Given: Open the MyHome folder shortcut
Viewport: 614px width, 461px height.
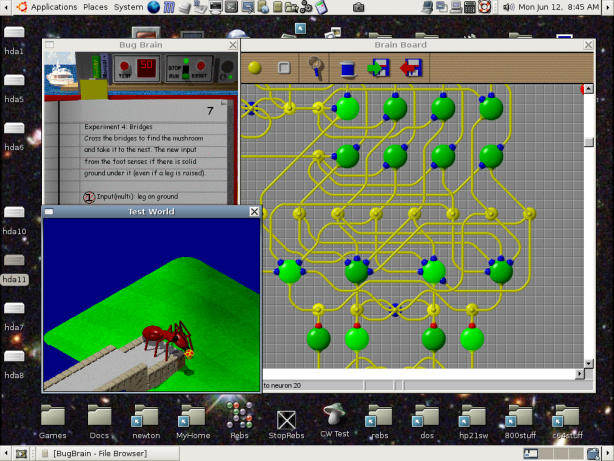Looking at the screenshot, I should click(x=193, y=421).
